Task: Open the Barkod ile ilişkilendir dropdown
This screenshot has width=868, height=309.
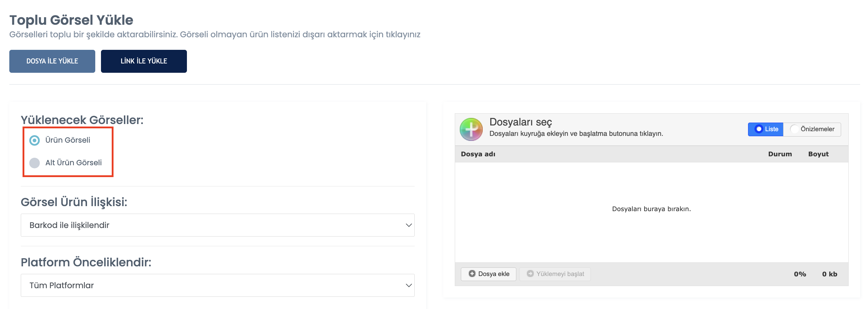Action: point(218,225)
